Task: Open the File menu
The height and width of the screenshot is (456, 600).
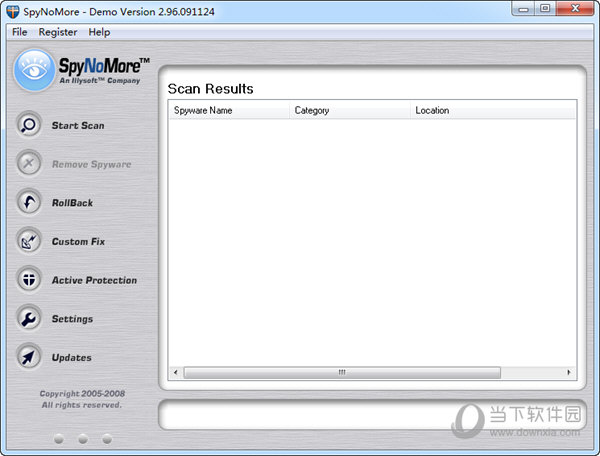Action: tap(20, 32)
